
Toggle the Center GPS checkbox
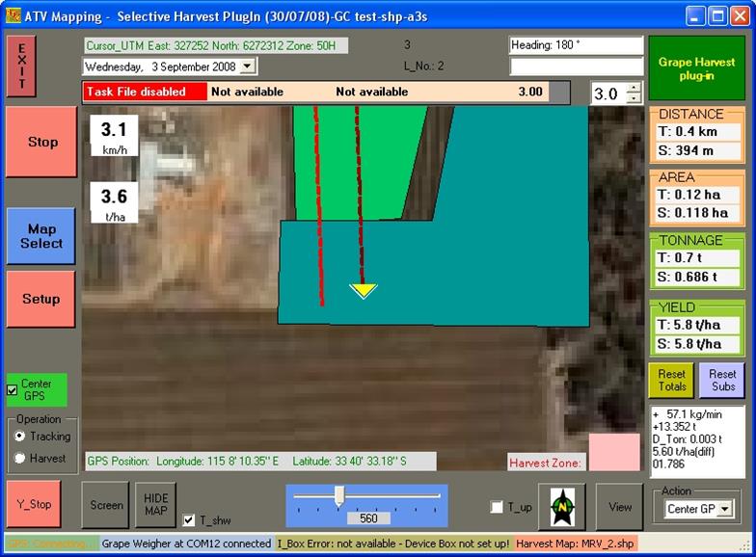coord(13,390)
